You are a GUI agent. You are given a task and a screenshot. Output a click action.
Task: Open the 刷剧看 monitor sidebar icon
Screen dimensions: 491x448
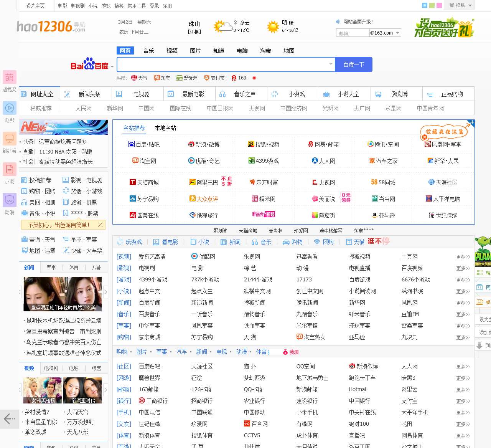point(9,139)
